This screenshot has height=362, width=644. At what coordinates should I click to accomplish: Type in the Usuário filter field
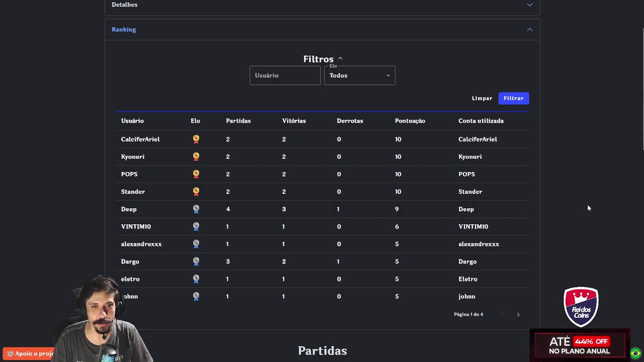(285, 75)
